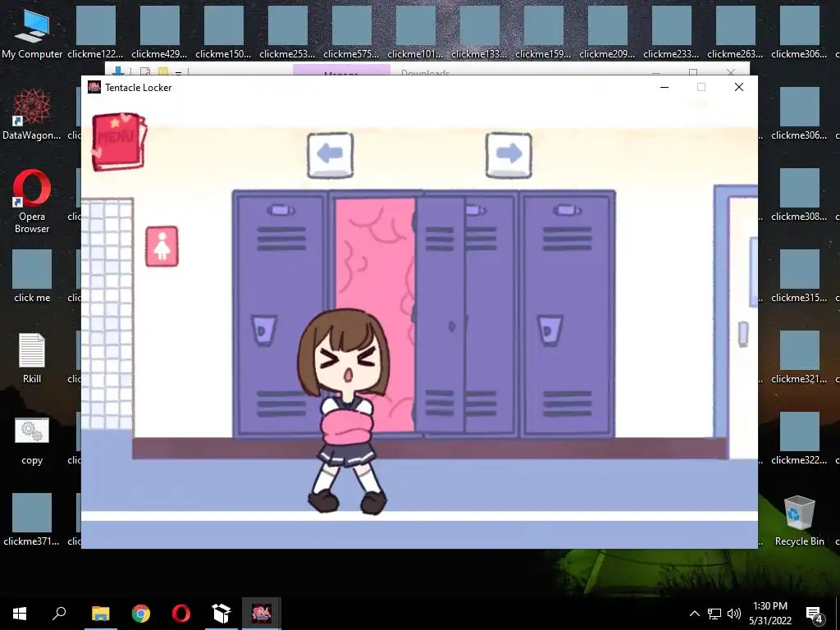
Task: Select the DataWagon... shortcut icon
Action: pyautogui.click(x=32, y=115)
